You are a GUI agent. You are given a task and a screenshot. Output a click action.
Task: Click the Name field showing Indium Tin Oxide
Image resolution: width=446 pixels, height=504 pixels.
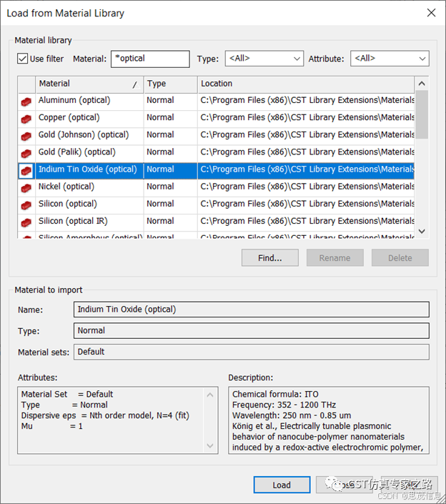[252, 310]
